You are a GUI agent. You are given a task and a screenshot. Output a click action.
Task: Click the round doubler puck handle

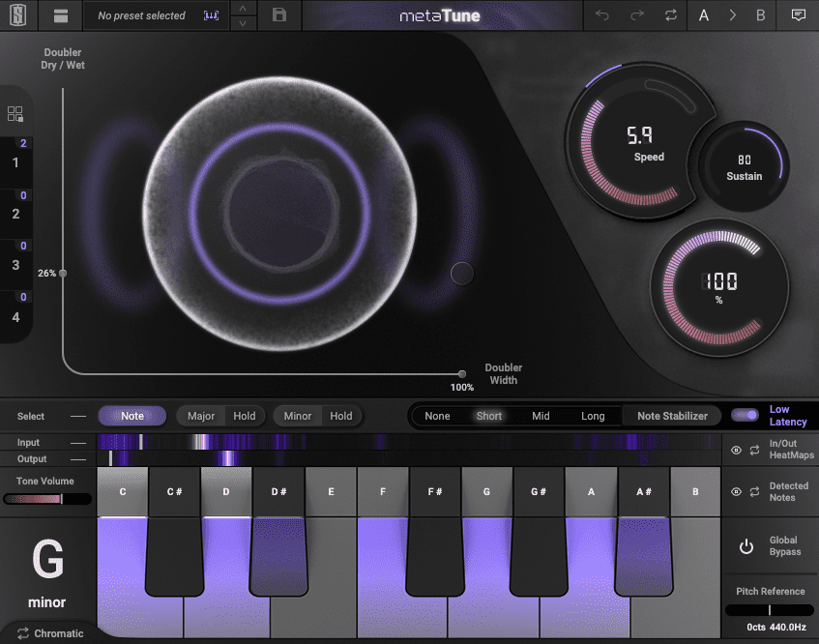(x=462, y=273)
